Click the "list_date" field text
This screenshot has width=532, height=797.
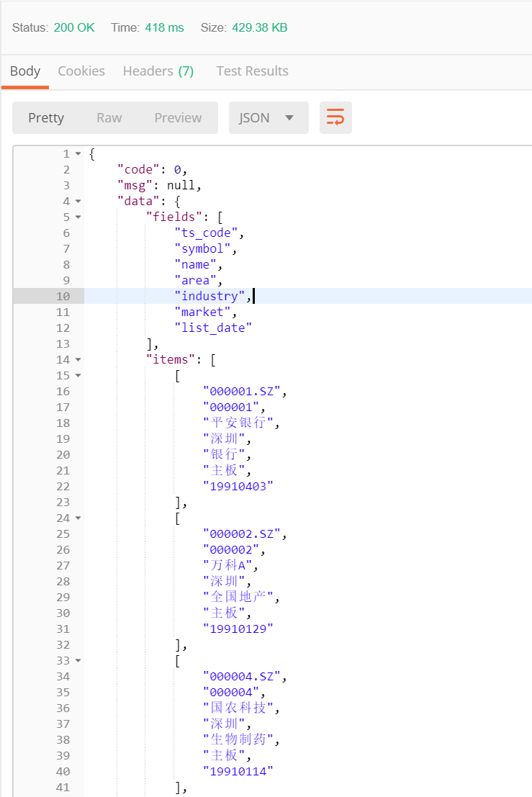pos(213,328)
